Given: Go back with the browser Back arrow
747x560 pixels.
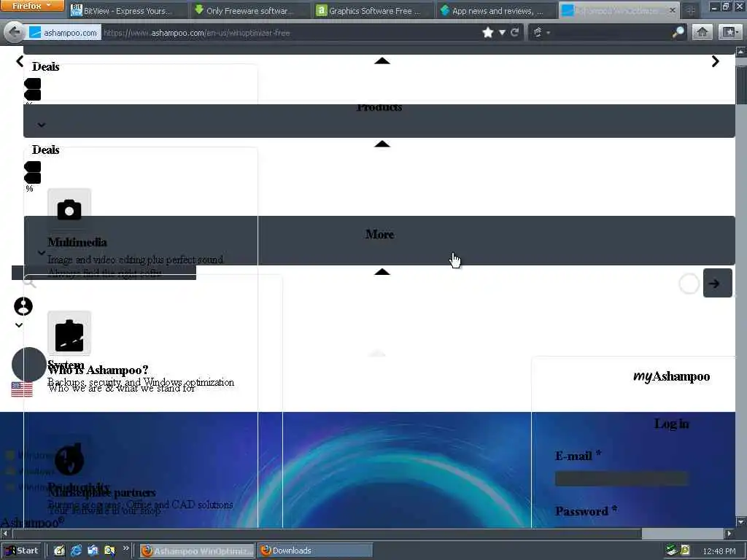Looking at the screenshot, I should coord(15,32).
